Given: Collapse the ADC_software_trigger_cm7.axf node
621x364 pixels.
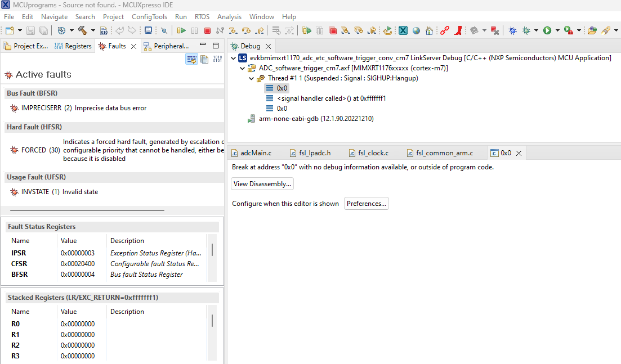Looking at the screenshot, I should [x=242, y=68].
